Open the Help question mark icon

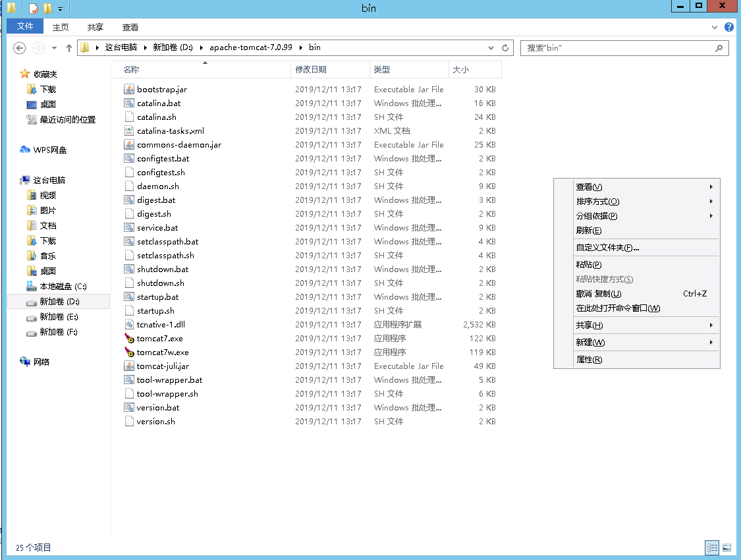click(x=728, y=27)
